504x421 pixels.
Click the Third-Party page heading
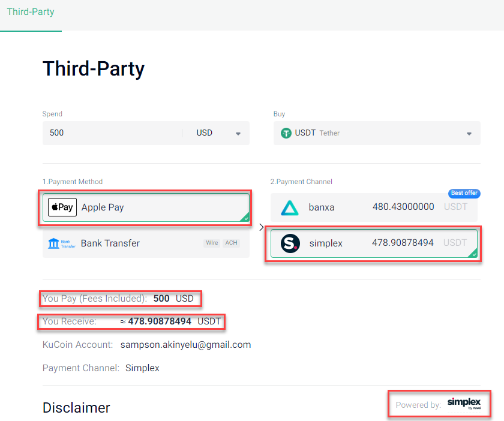pyautogui.click(x=94, y=69)
